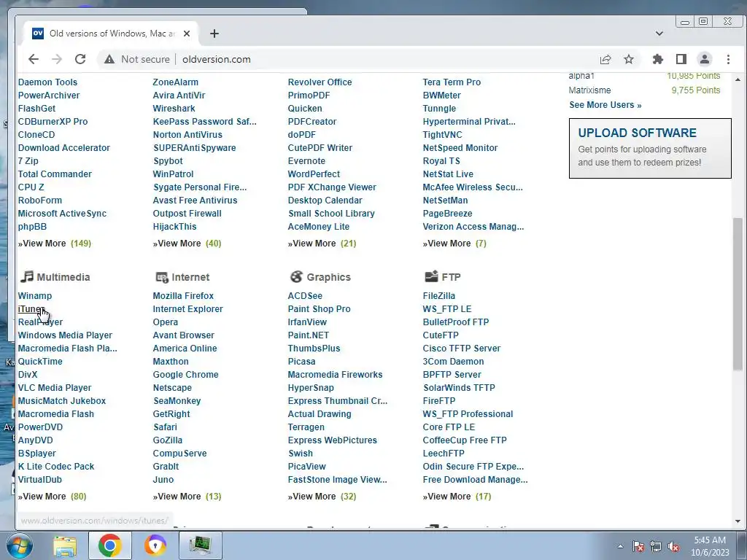Open the Google Chrome link
747x560 pixels.
click(x=185, y=375)
